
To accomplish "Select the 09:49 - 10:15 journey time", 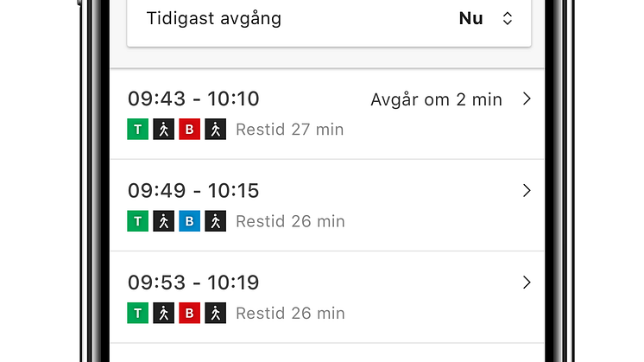I will pos(193,191).
